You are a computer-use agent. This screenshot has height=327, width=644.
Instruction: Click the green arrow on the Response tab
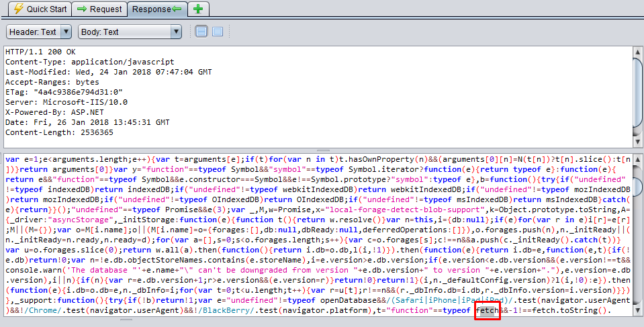pyautogui.click(x=177, y=9)
